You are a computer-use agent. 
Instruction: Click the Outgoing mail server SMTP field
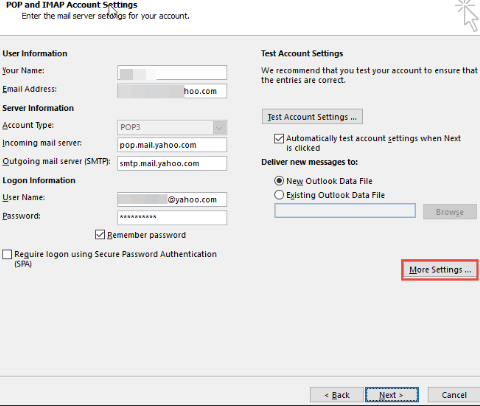coord(172,163)
